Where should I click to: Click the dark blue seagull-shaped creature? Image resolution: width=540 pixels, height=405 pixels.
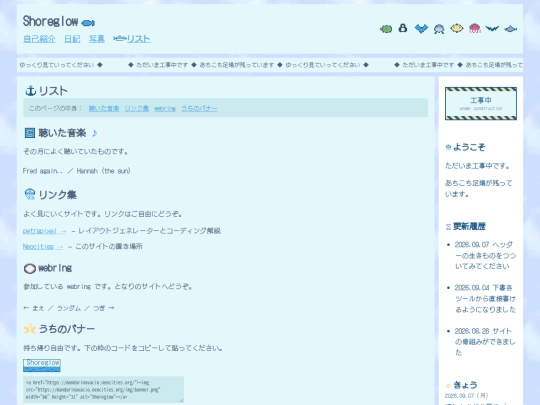[492, 29]
